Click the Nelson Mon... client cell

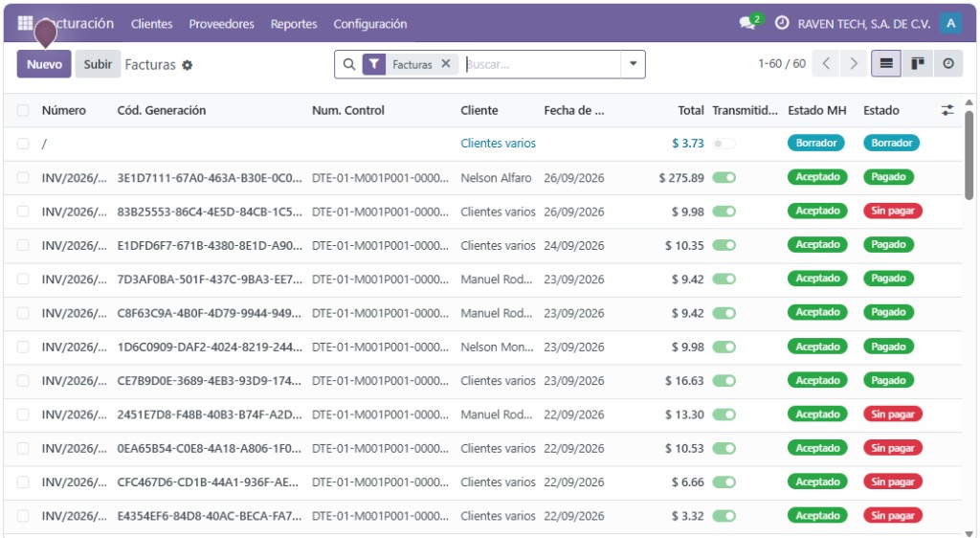pyautogui.click(x=497, y=347)
